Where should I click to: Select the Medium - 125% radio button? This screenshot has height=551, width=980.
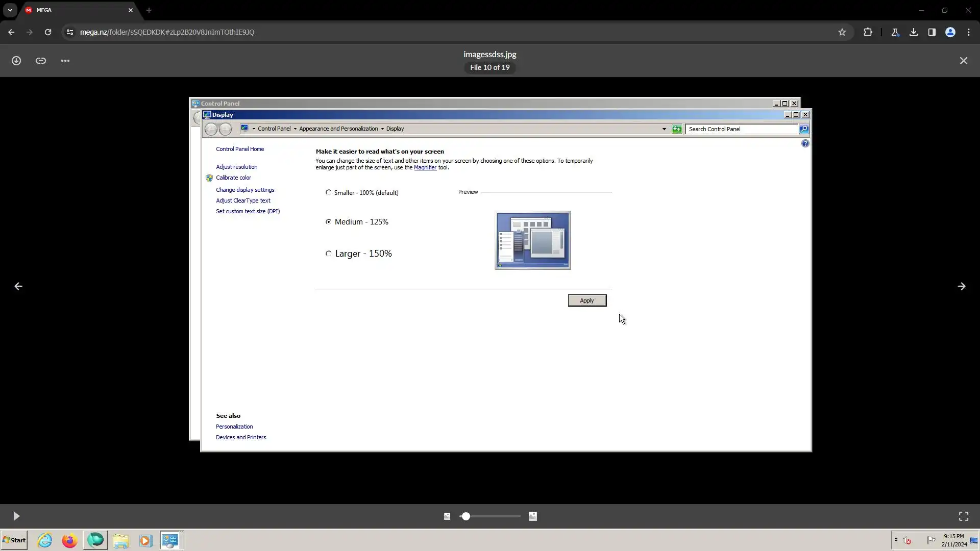point(328,221)
